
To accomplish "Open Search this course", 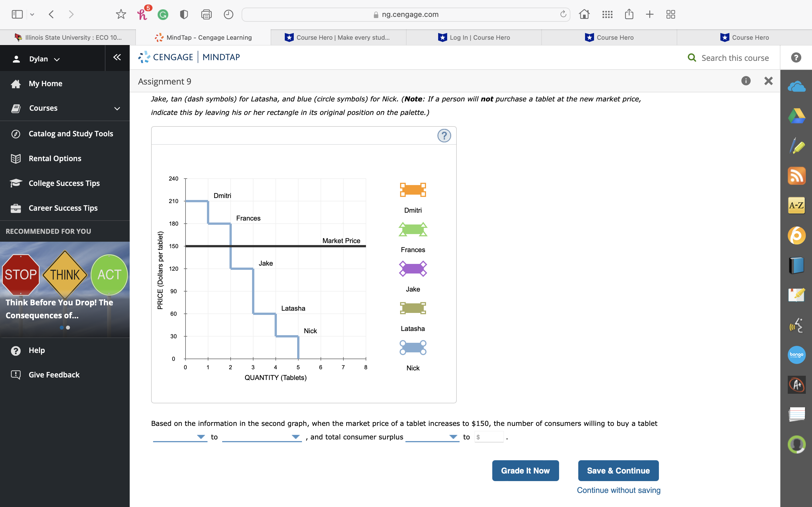I will point(728,58).
